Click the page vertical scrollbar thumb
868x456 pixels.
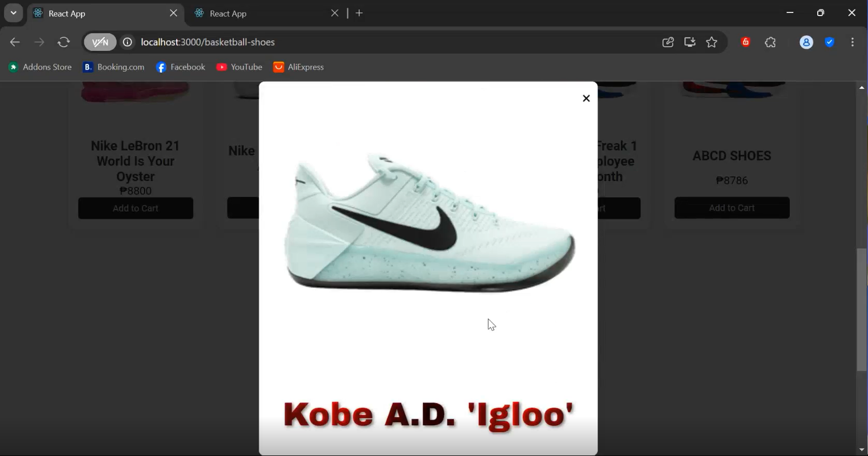[x=862, y=310]
